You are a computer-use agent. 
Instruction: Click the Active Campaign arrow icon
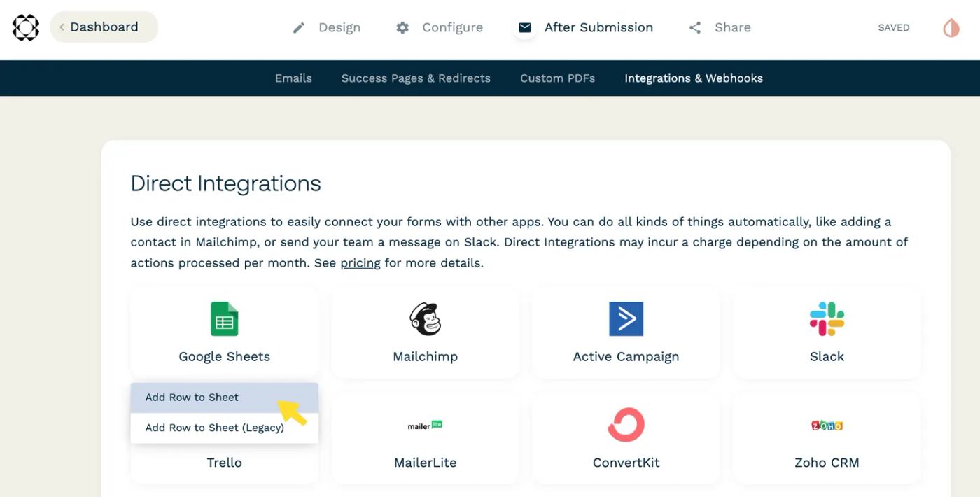(626, 319)
